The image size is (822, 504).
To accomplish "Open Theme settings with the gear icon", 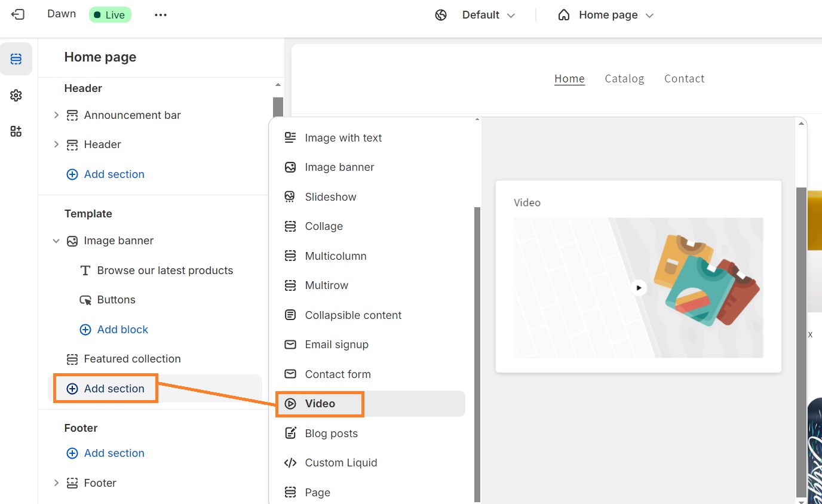I will coord(16,95).
